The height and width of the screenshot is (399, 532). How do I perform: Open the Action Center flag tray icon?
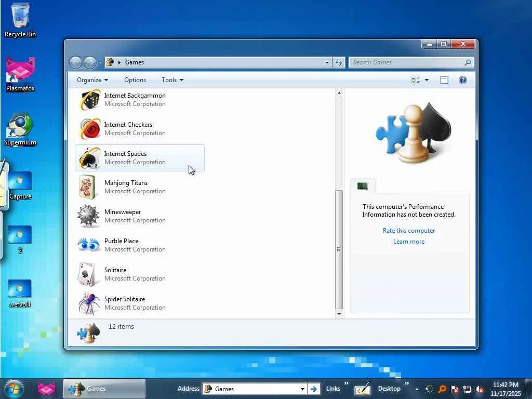tap(455, 390)
